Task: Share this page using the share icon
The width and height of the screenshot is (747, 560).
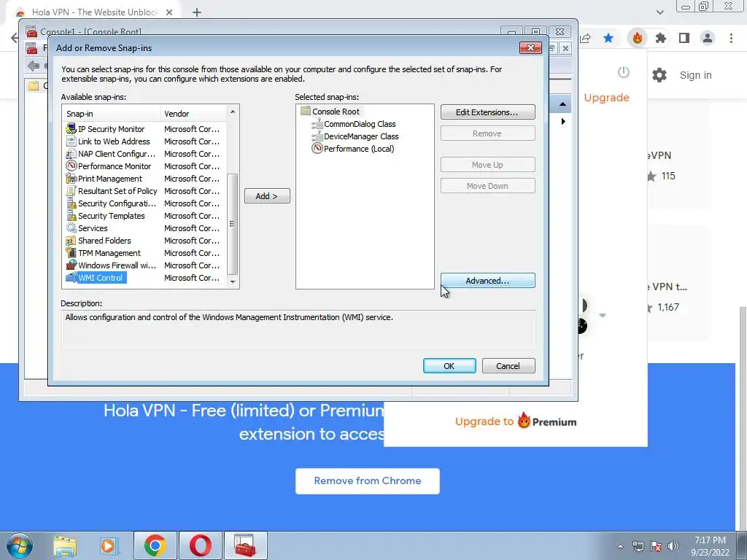Action: pyautogui.click(x=586, y=38)
